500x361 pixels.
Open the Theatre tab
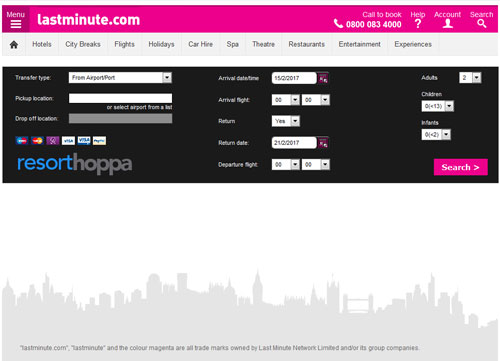263,44
